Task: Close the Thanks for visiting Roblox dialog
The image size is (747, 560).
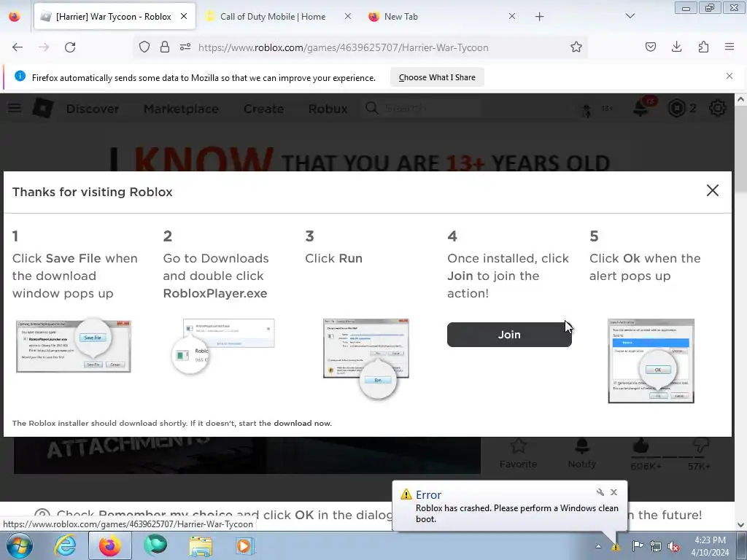Action: click(712, 190)
